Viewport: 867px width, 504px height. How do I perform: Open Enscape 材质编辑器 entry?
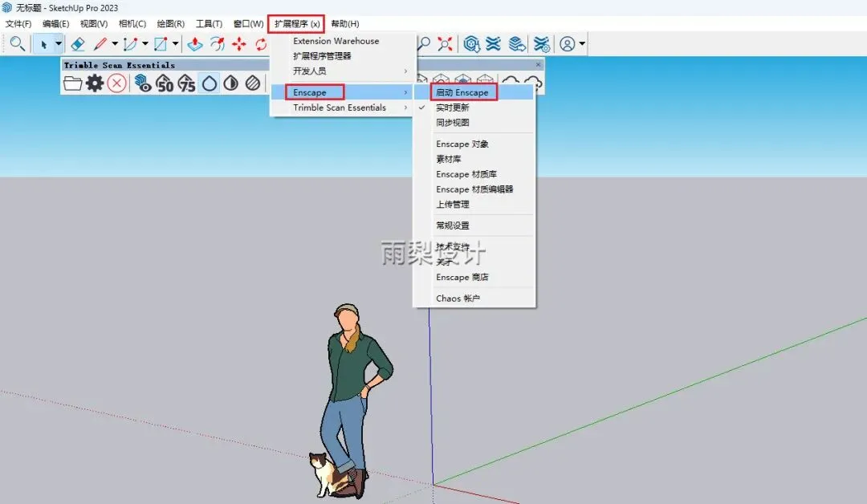tap(474, 189)
